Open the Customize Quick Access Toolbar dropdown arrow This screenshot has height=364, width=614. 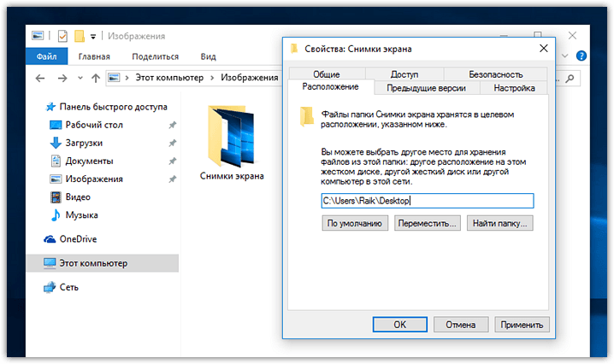[93, 37]
